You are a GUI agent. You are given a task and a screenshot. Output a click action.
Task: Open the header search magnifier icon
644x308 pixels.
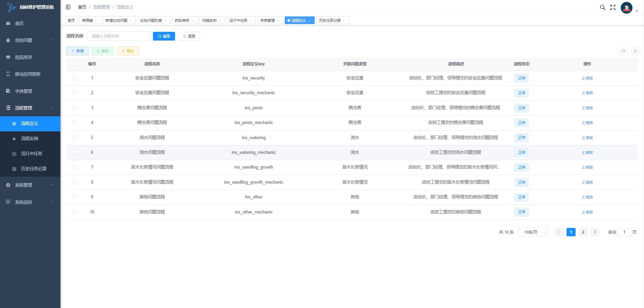[x=603, y=7]
